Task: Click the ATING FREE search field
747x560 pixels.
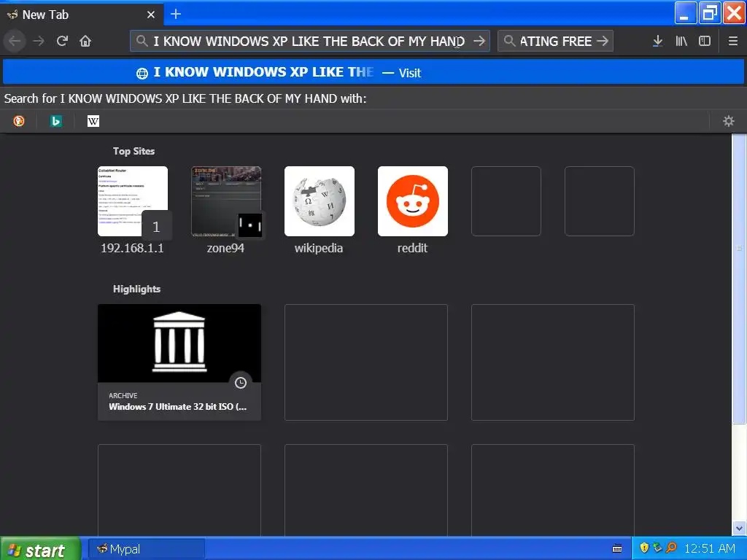Action: click(555, 42)
